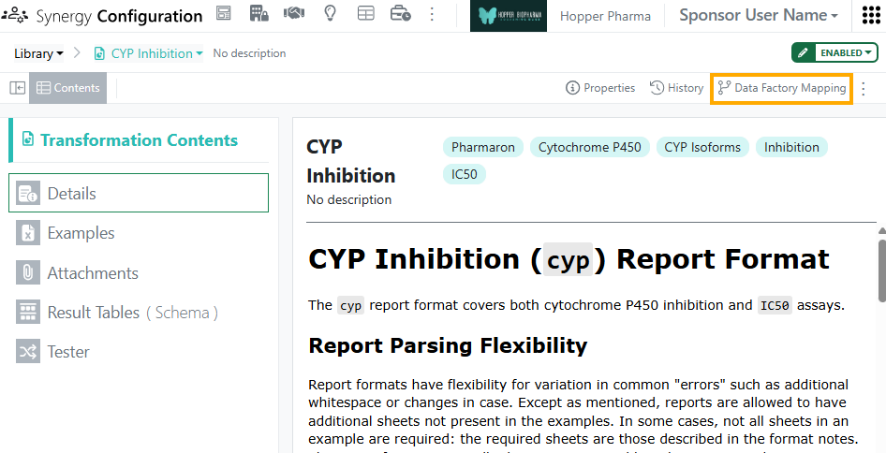Open the table grid icon in top bar
This screenshot has height=453, width=886.
366,14
